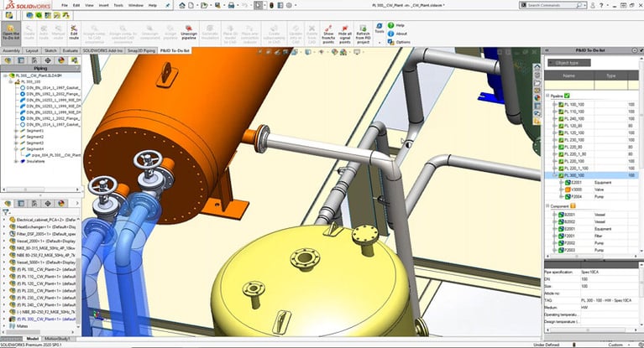Open the To-Do list button
Viewport: 644px width, 348px height.
[11, 33]
